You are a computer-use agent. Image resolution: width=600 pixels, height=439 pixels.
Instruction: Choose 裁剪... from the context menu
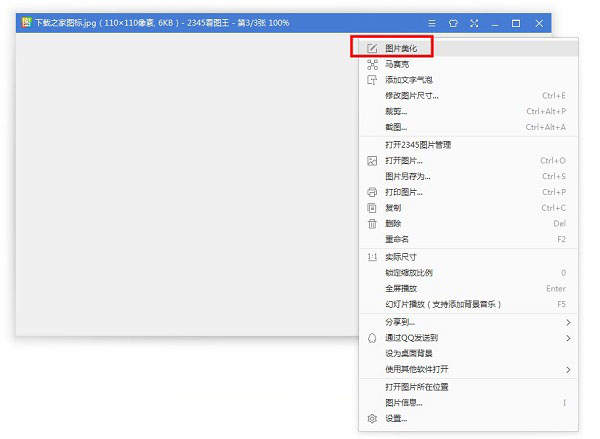click(469, 111)
